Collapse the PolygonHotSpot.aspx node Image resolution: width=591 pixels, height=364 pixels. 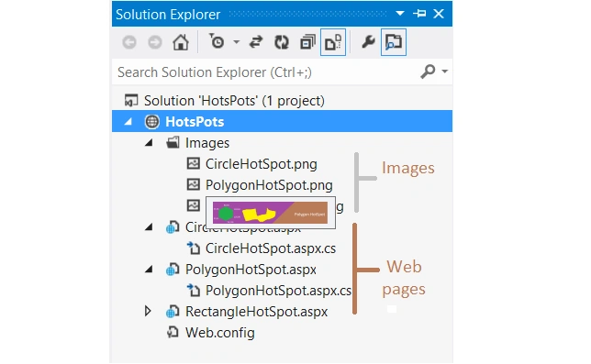click(x=149, y=270)
